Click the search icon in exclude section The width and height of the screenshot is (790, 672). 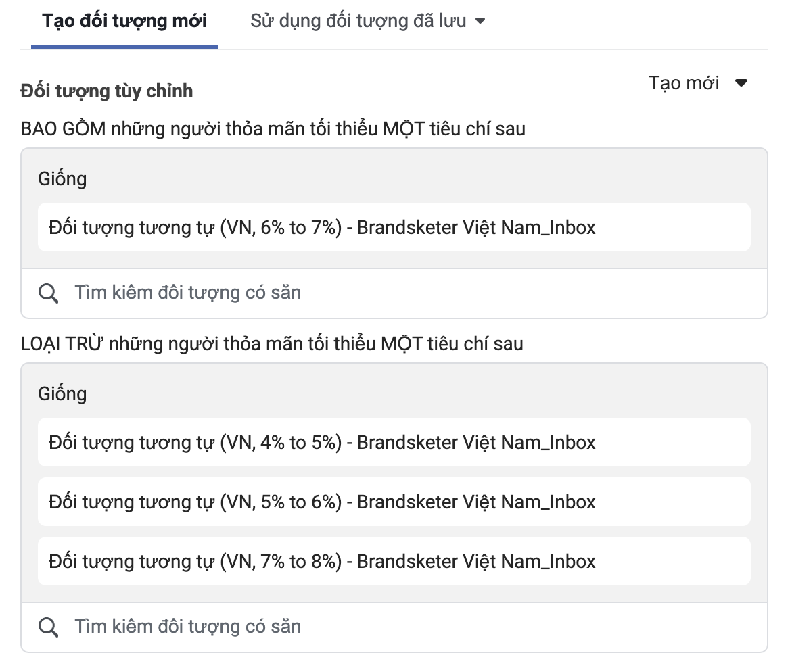pos(49,627)
